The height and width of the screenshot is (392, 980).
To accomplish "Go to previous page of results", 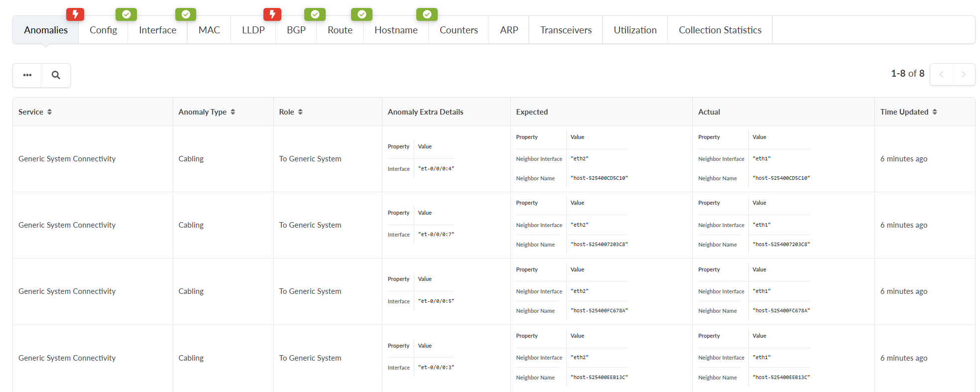I will [x=941, y=74].
